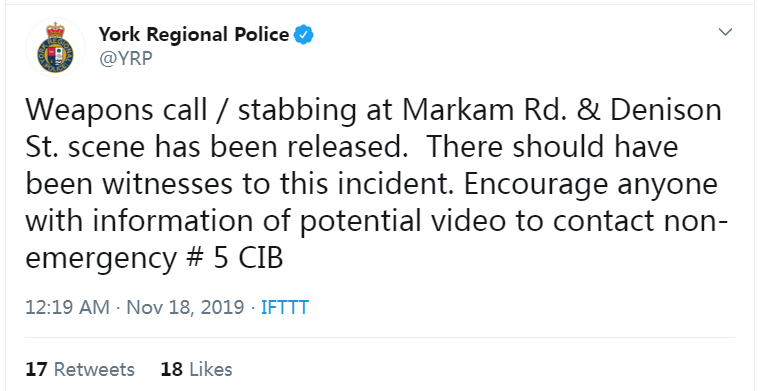Click the word "Denison" in the tweet
Image resolution: width=763 pixels, height=391 pixels.
point(666,109)
